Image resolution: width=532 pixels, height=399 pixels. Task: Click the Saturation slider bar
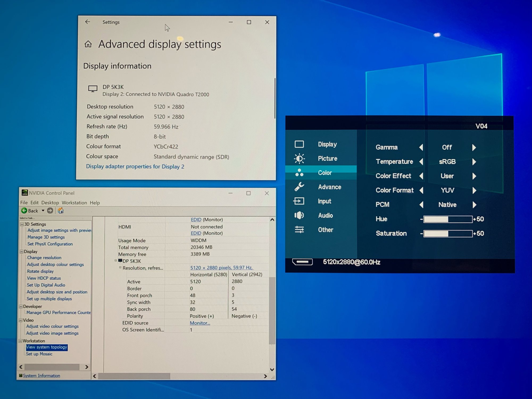pyautogui.click(x=448, y=234)
